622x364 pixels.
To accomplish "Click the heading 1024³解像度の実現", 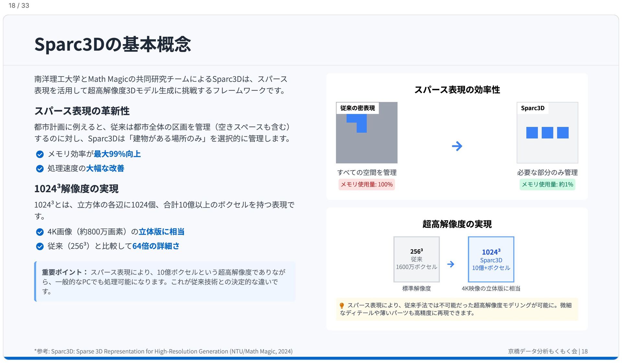I will pyautogui.click(x=76, y=188).
